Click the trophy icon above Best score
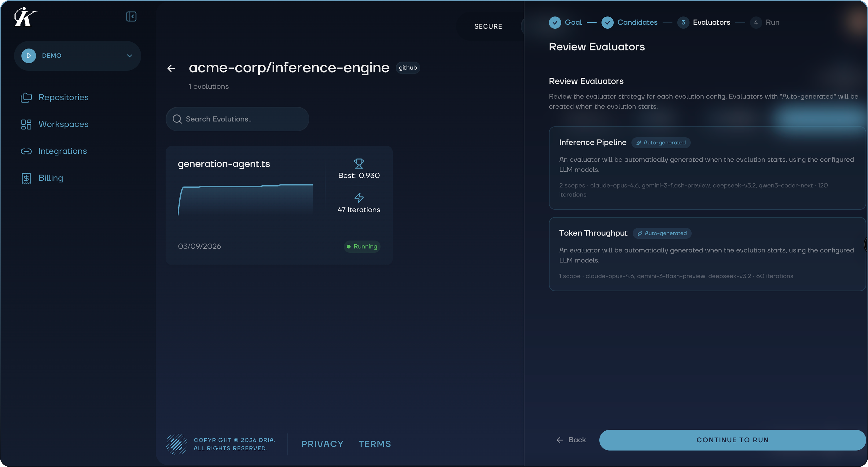The image size is (868, 467). (x=359, y=163)
